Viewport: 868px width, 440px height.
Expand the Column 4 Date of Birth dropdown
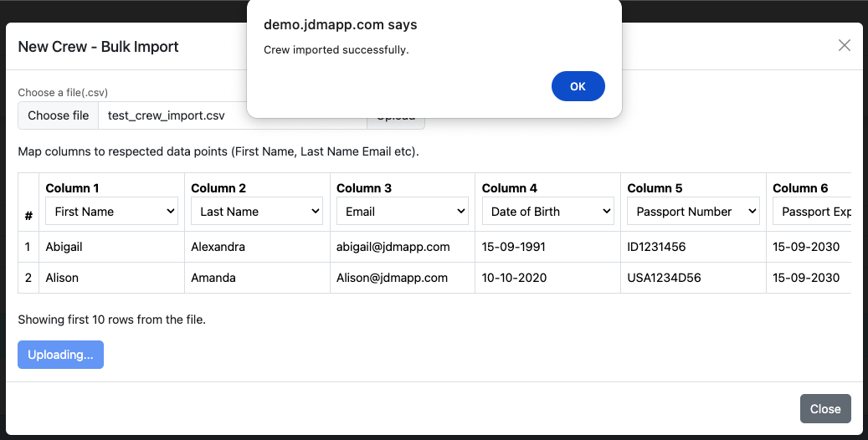click(x=548, y=212)
